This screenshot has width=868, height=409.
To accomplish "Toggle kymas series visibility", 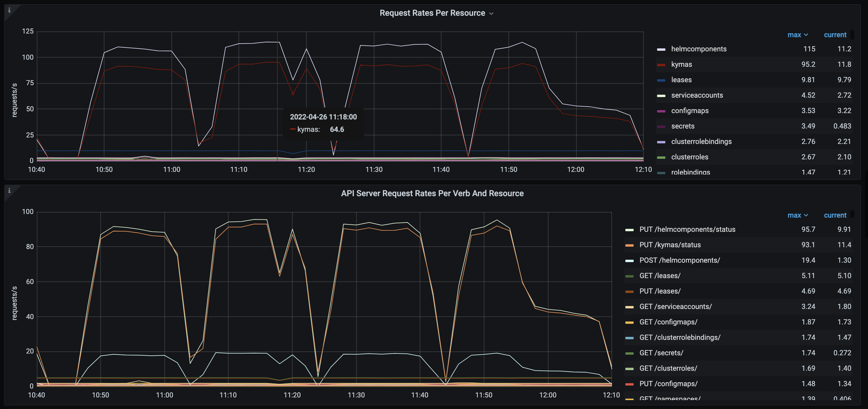I will click(681, 64).
